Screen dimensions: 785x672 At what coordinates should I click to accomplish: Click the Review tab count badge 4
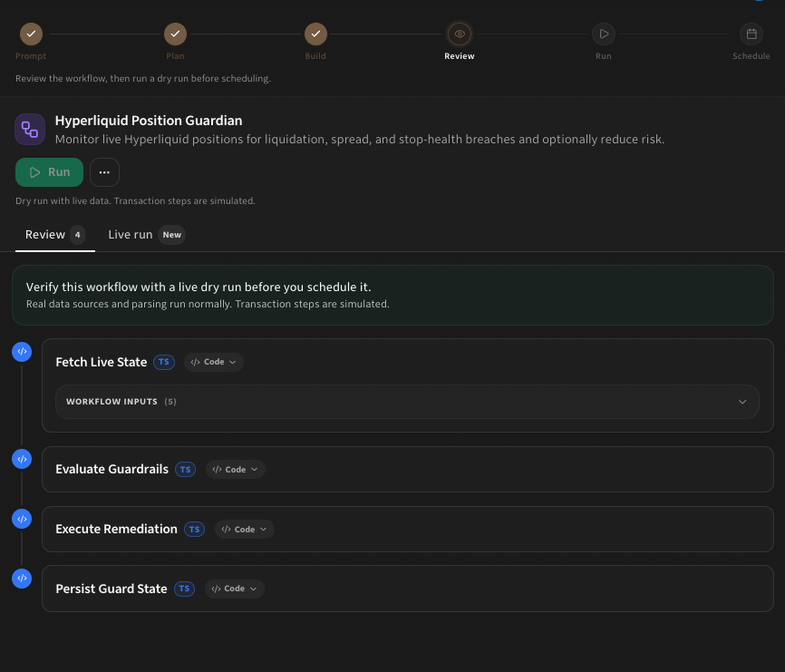point(78,235)
